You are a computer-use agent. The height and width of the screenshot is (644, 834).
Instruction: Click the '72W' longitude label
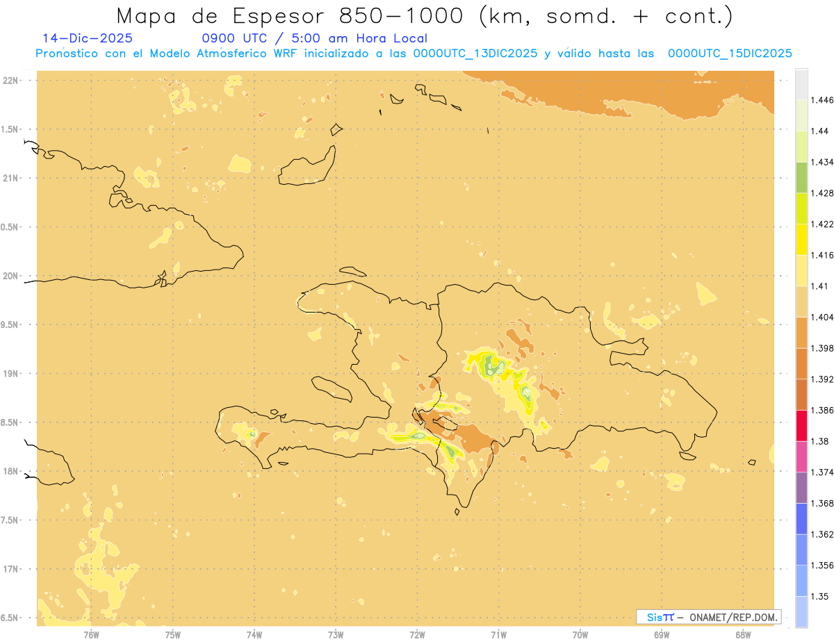418,635
